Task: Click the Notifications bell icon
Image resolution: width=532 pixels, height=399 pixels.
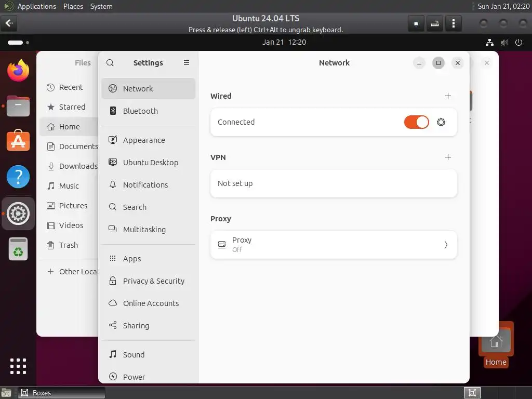Action: [x=113, y=184]
